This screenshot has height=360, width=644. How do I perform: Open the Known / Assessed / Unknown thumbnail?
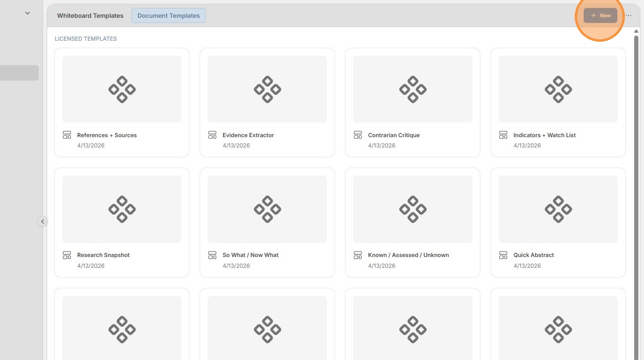click(412, 209)
